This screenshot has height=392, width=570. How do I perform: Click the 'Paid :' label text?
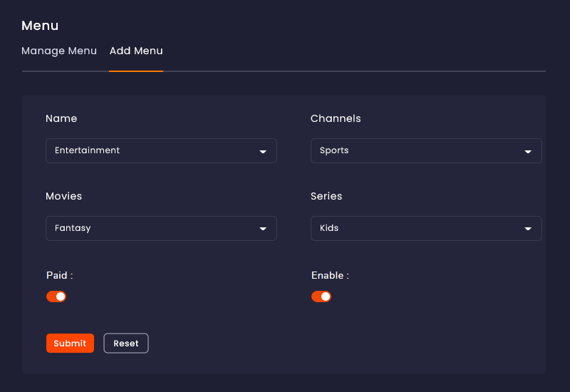pos(60,275)
